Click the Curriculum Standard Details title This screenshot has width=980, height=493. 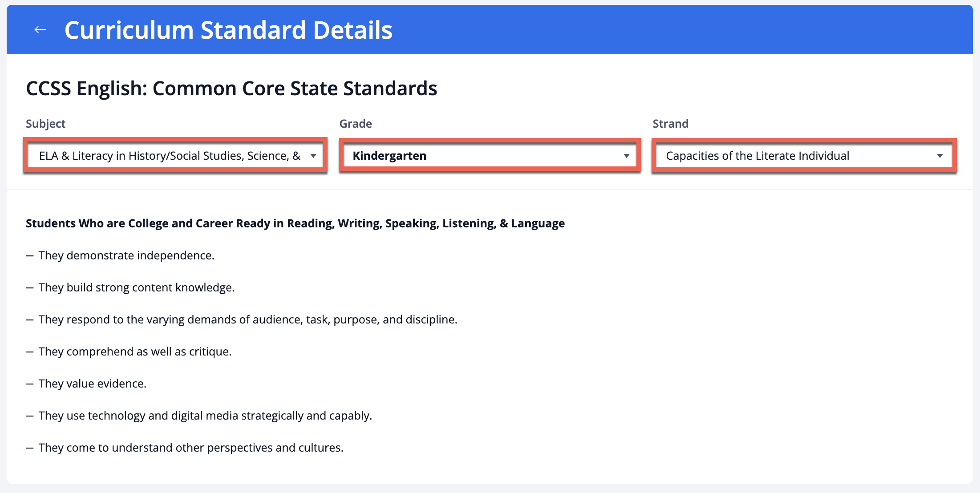pyautogui.click(x=228, y=30)
